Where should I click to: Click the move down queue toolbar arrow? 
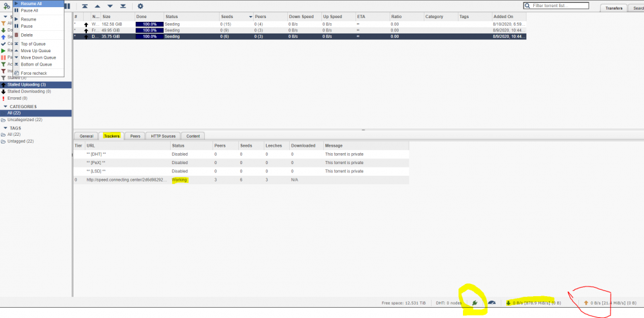(110, 6)
